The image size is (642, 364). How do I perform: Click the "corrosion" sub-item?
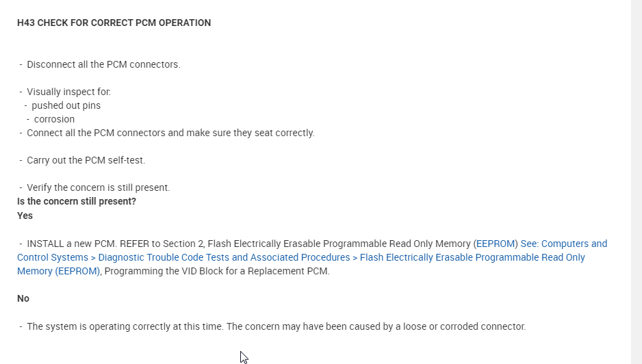click(54, 119)
